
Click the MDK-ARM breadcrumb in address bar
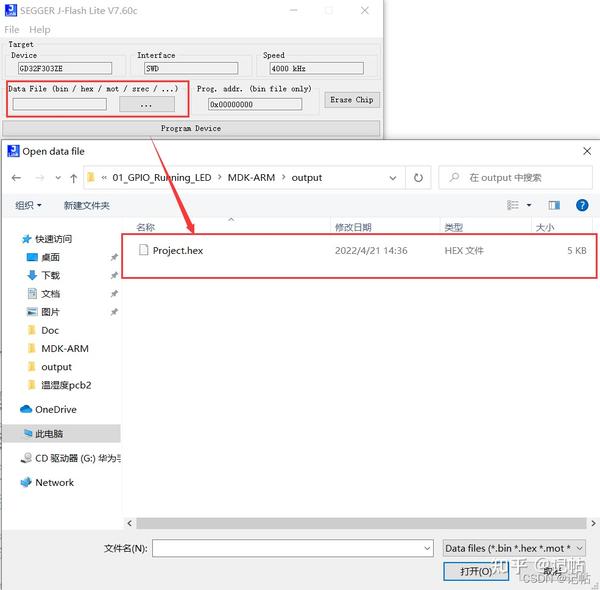point(251,178)
